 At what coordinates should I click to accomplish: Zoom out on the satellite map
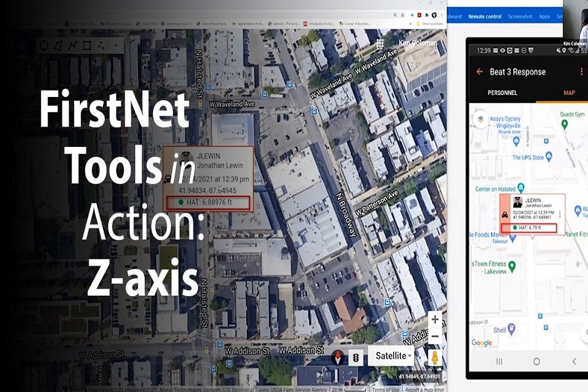point(435,336)
